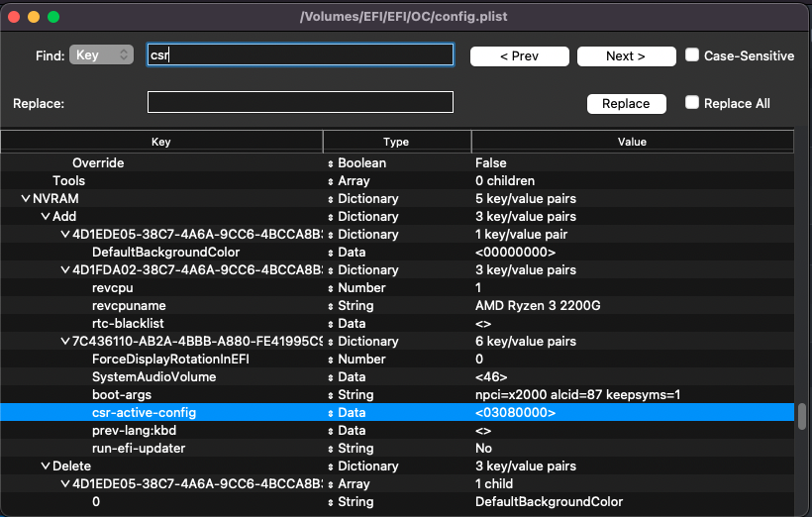The image size is (812, 517).
Task: Click the Replace text field
Action: pyautogui.click(x=300, y=102)
